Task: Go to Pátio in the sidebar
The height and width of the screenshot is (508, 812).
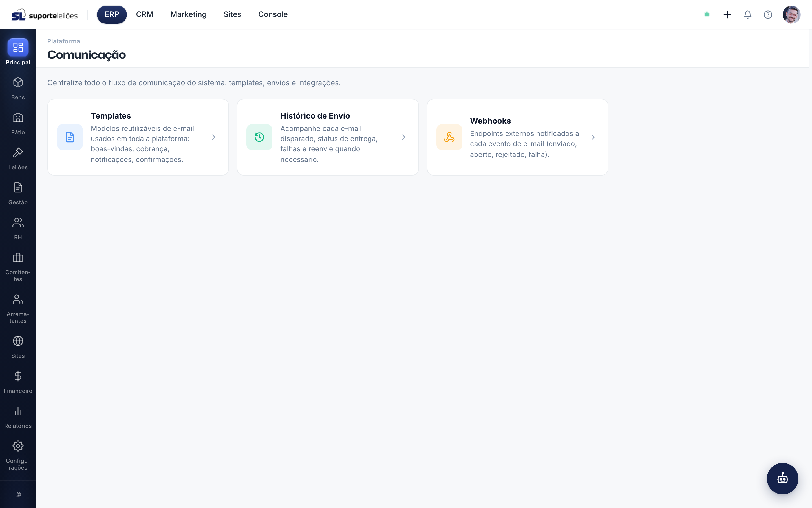Action: 18,124
